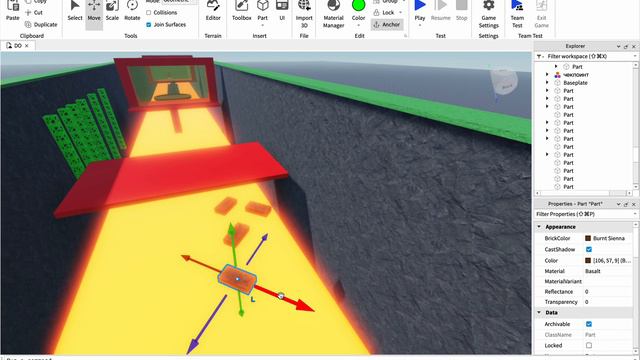Screen dimensions: 640x360
Task: Open the dropdown arrow under Color
Action: [358, 25]
